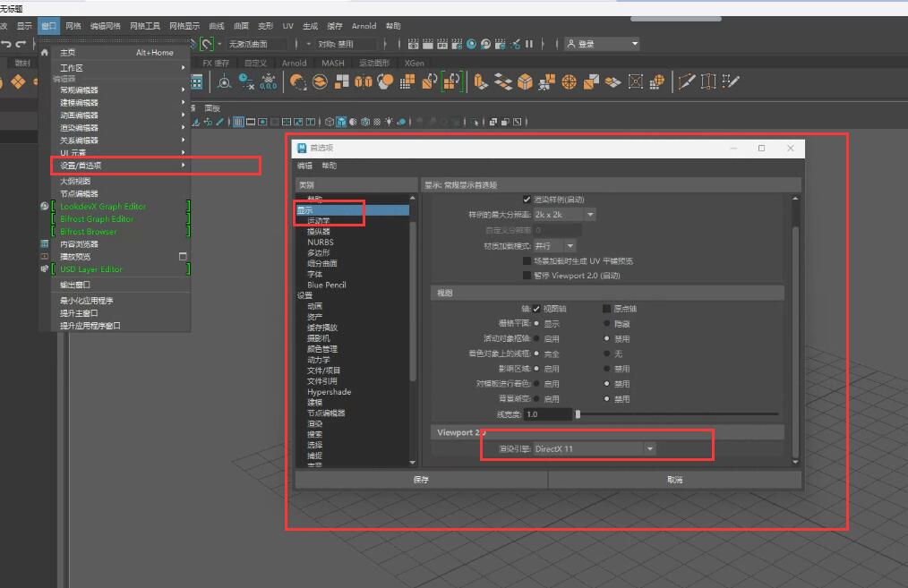
Task: Click the home icon beside 主页 menu entry
Action: click(x=45, y=53)
